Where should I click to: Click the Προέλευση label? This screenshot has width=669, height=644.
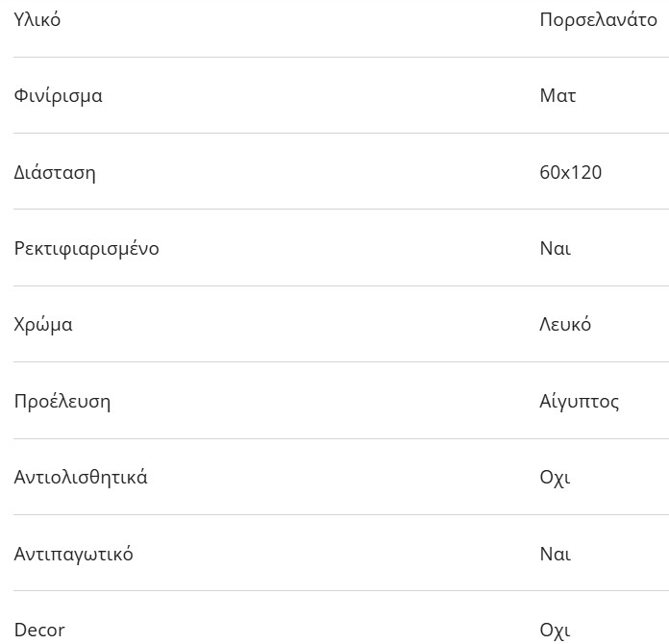(62, 401)
